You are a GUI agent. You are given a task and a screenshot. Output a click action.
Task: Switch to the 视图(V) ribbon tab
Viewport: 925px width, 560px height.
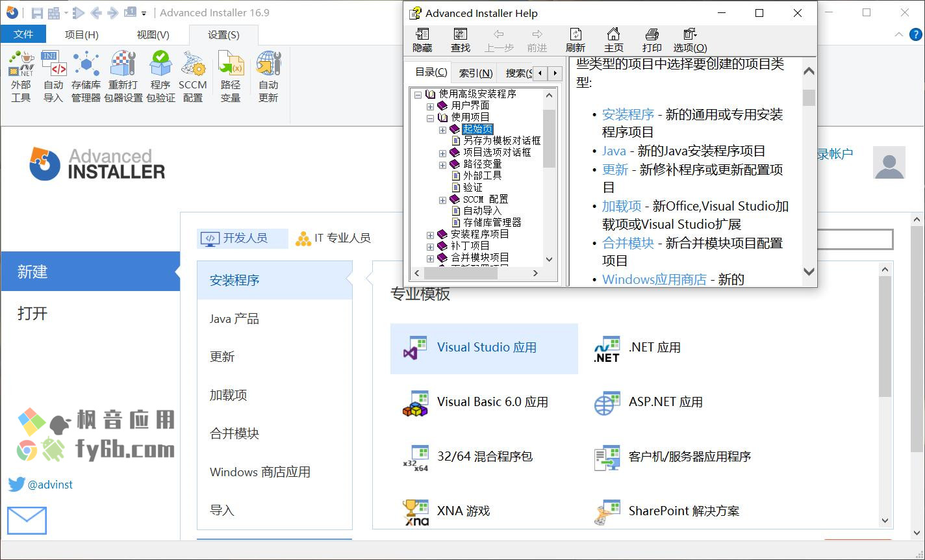pos(153,35)
